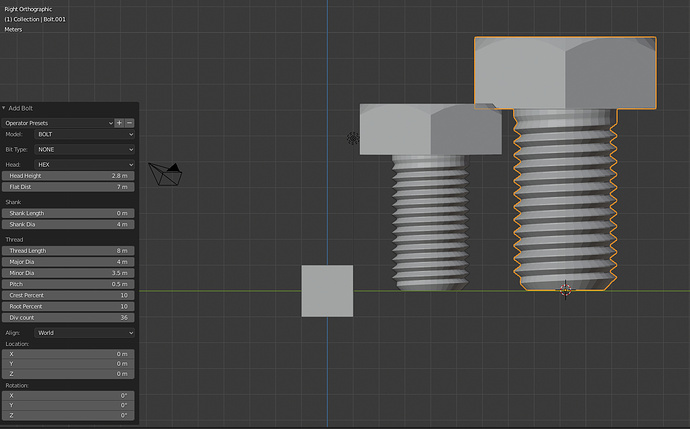Screen dimensions: 690x429
Task: Select the orange-outlined bolt head
Action: [565, 73]
